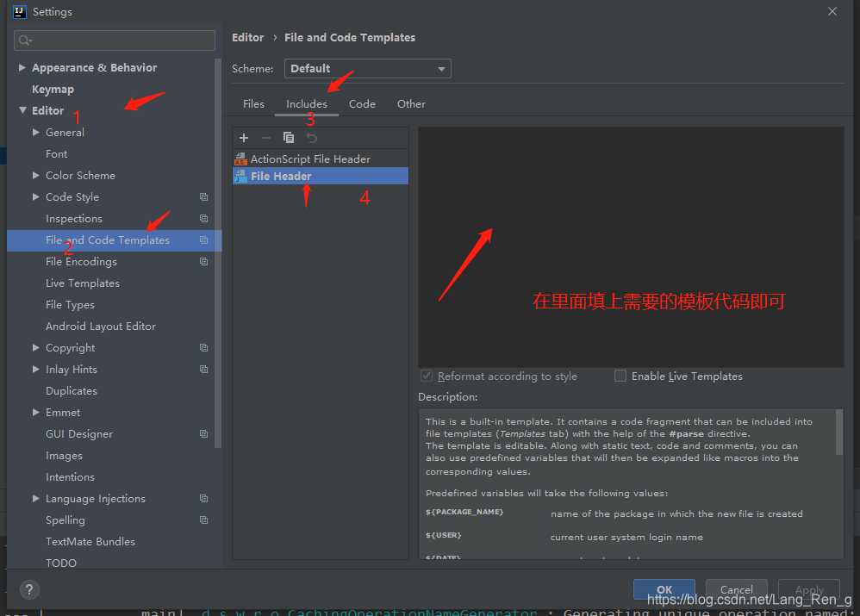This screenshot has height=616, width=860.
Task: Click the remove template minus icon
Action: pos(266,138)
